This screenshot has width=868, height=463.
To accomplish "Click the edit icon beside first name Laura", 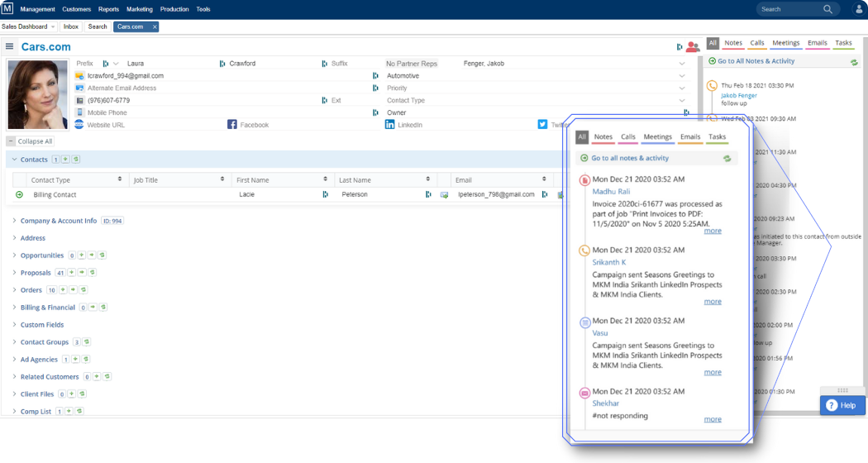I will tap(105, 64).
